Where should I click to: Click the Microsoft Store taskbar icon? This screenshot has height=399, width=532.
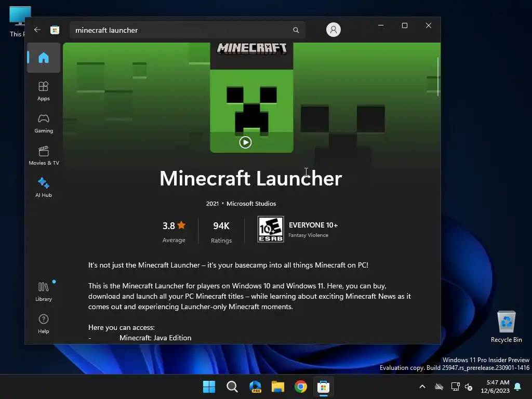(x=323, y=387)
